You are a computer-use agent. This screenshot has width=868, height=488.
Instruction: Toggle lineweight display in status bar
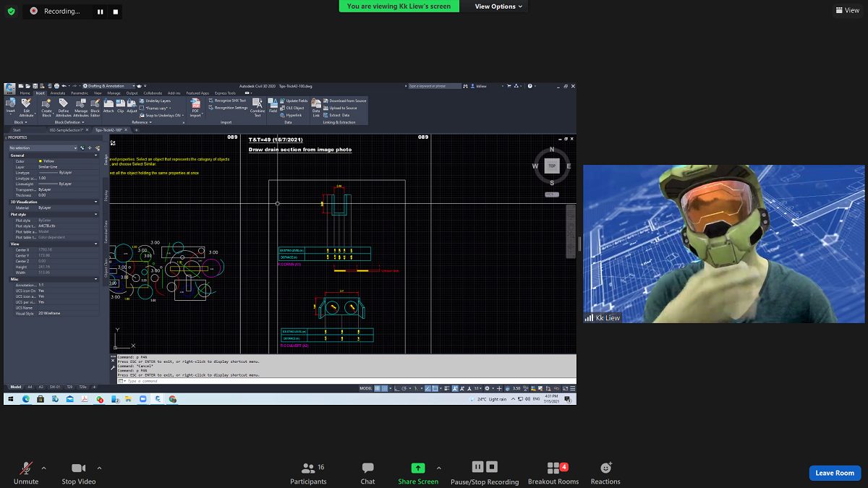coord(446,388)
